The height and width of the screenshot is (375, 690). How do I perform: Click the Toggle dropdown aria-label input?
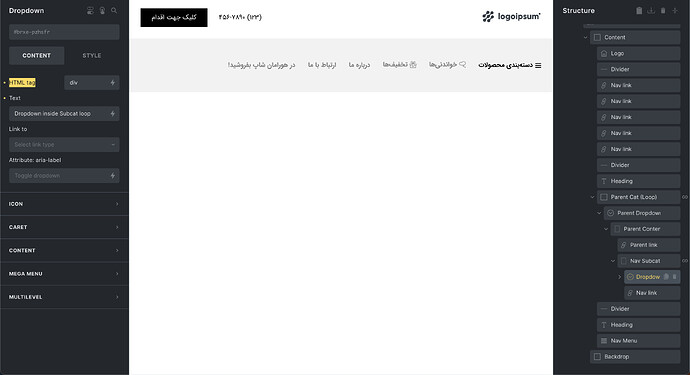64,176
